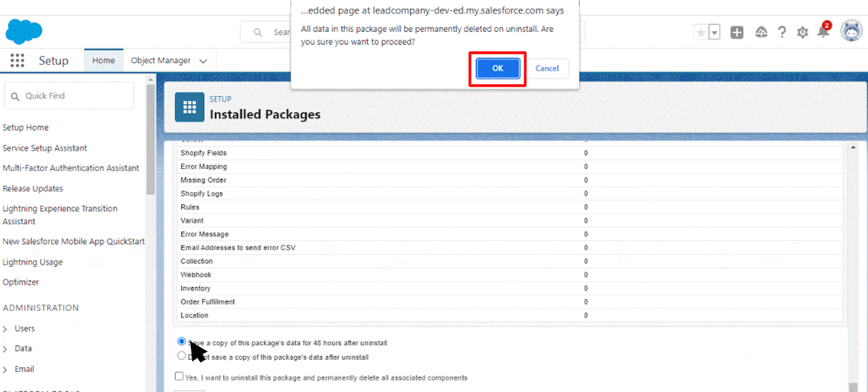868x392 pixels.
Task: Click the Error Mapping row
Action: click(x=510, y=167)
